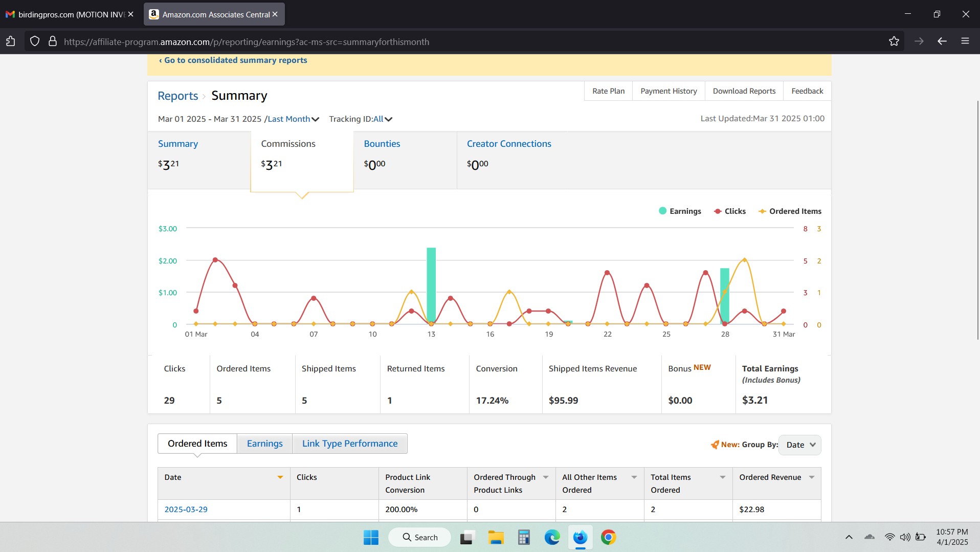Image resolution: width=980 pixels, height=552 pixels.
Task: Sort table by the Date column arrow
Action: [280, 477]
